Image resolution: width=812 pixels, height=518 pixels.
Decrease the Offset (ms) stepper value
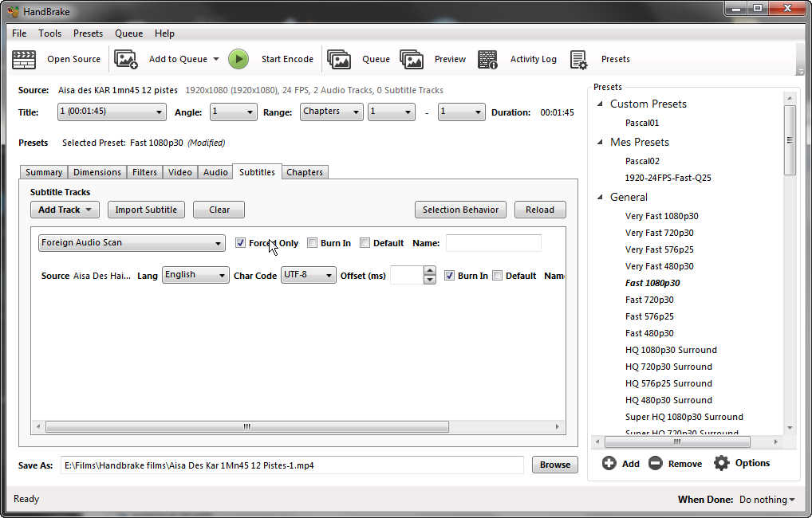pos(429,280)
